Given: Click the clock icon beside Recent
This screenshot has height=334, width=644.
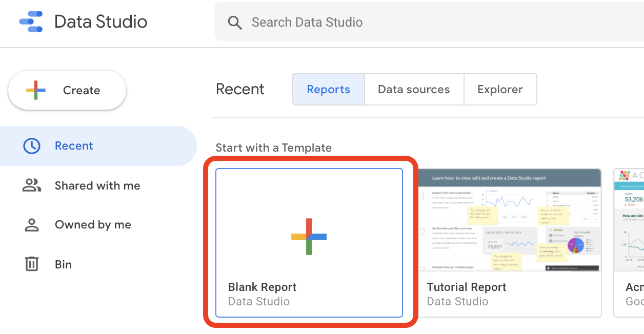Looking at the screenshot, I should (x=32, y=146).
